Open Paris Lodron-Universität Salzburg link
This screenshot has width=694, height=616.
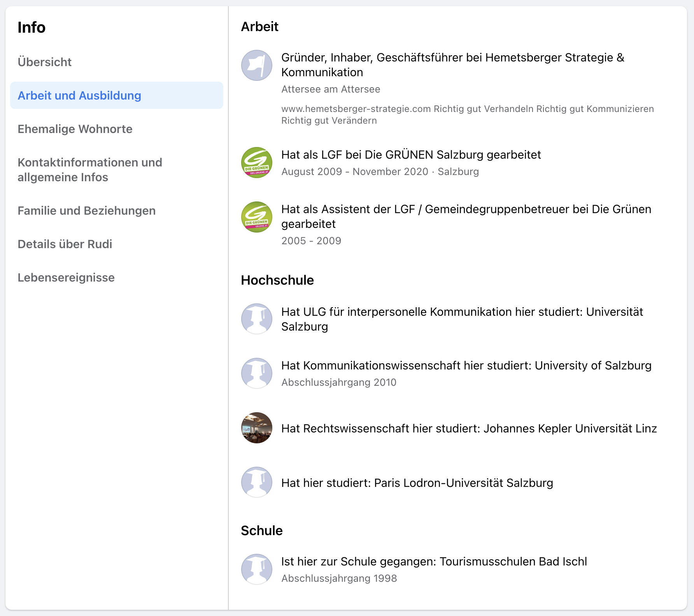[417, 483]
